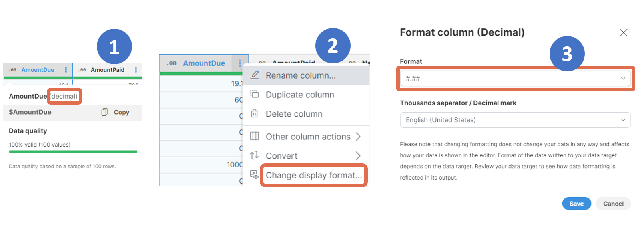
Task: Open the English (United States) separator dropdown
Action: click(515, 120)
